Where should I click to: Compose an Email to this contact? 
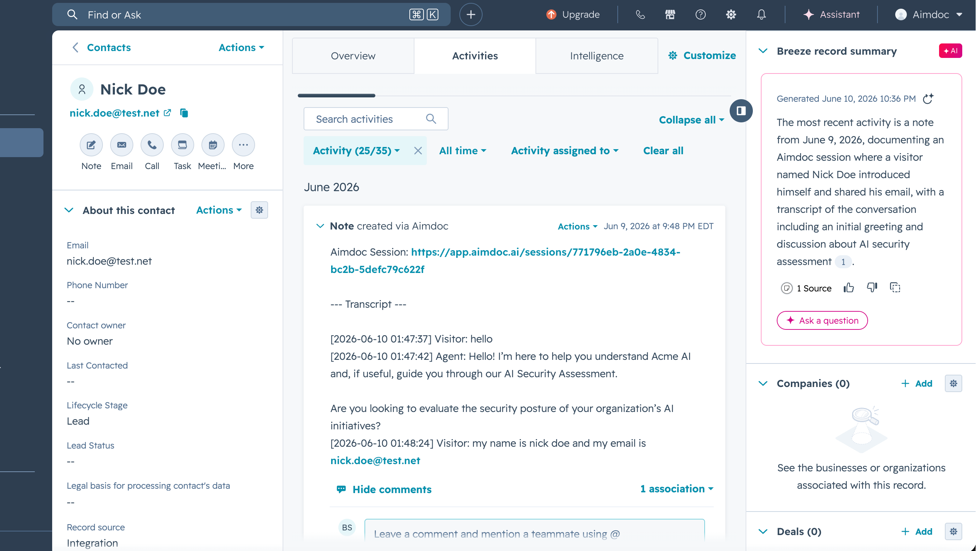click(122, 145)
